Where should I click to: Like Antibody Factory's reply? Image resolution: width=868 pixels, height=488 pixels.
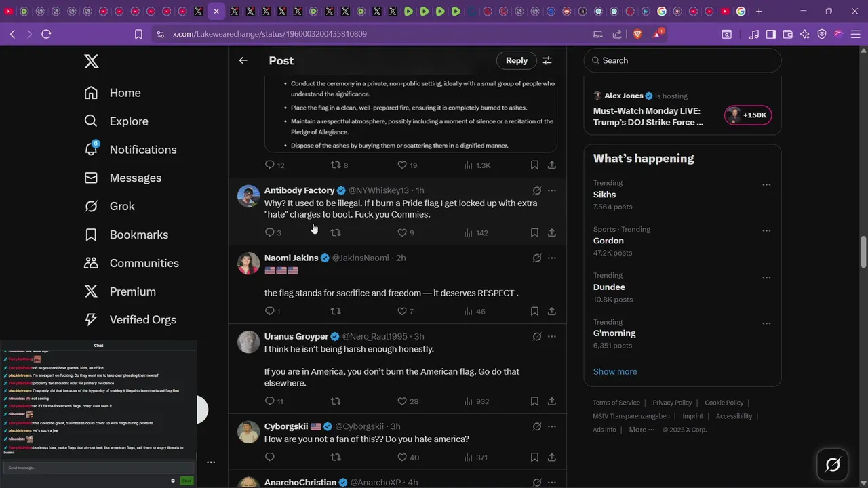tap(407, 232)
